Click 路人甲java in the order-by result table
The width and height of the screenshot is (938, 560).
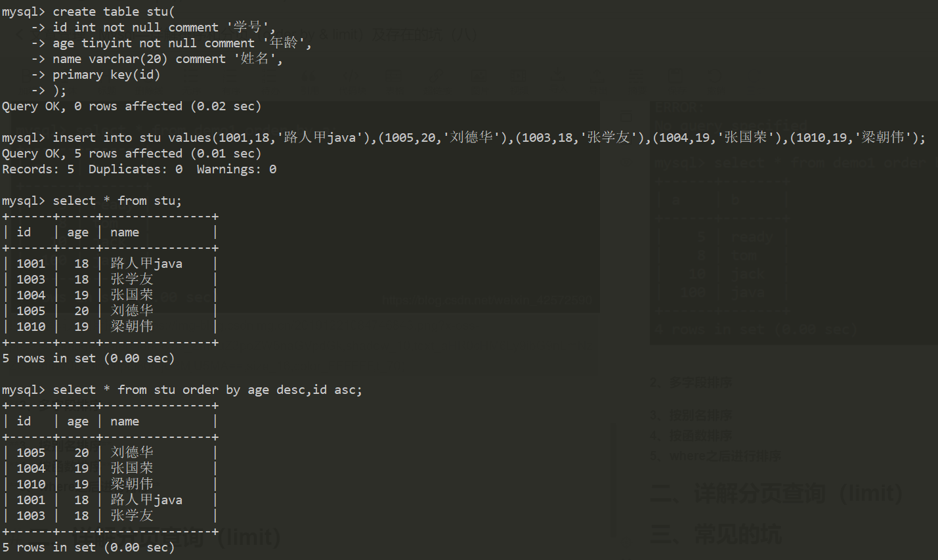click(146, 500)
